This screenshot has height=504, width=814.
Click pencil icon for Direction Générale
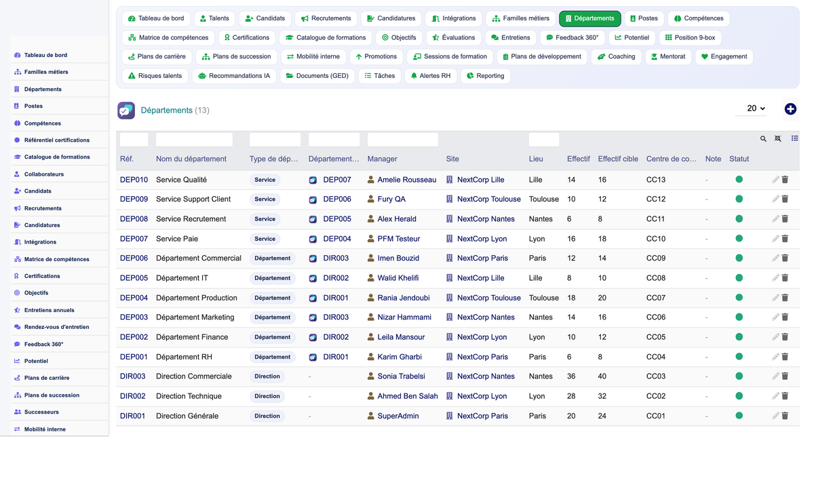tap(775, 416)
